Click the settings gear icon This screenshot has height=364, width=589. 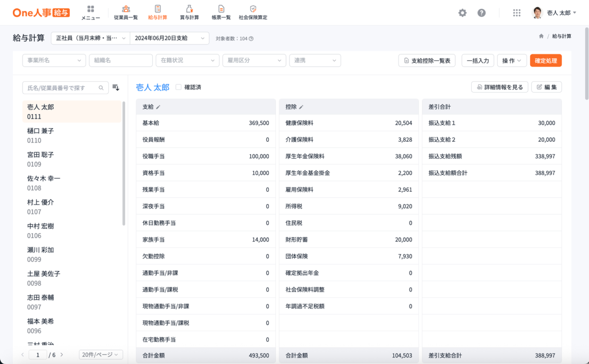click(462, 13)
